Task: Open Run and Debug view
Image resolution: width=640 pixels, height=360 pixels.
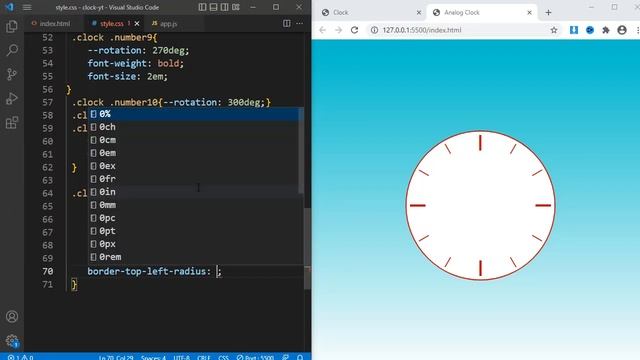Action: pos(12,98)
